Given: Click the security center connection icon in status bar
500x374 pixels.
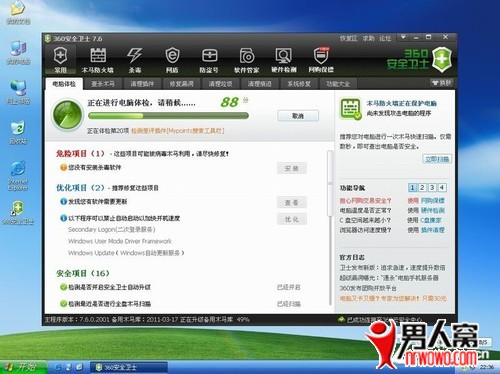Looking at the screenshot, I should (341, 319).
